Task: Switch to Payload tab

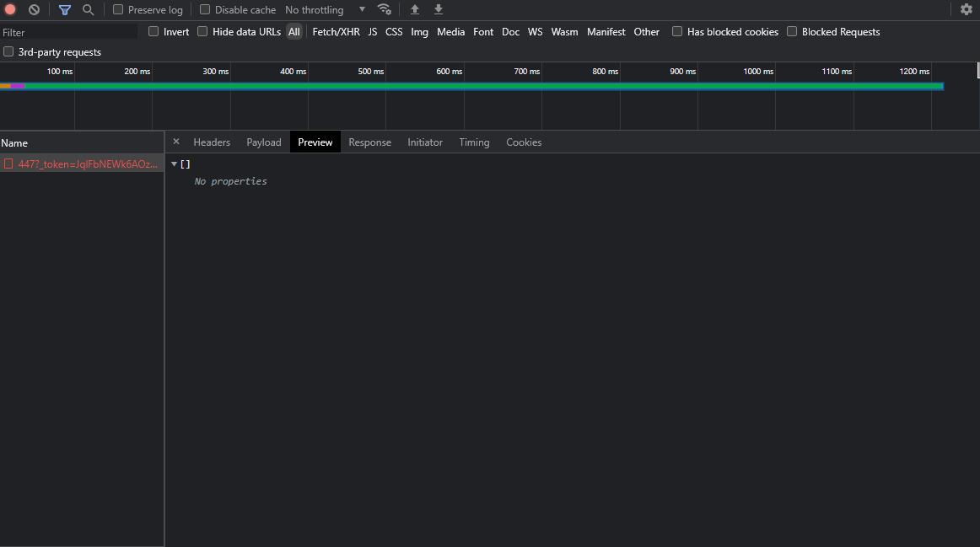Action: point(264,142)
